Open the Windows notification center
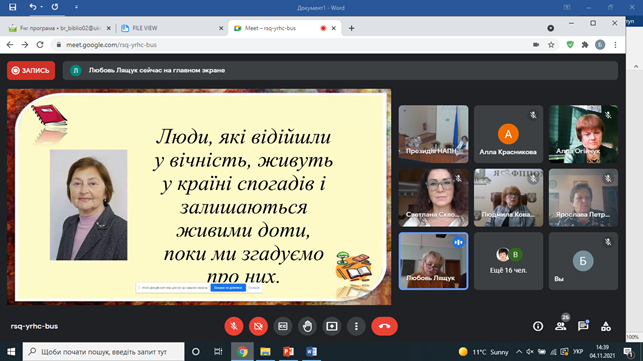The image size is (643, 361). coord(629,352)
